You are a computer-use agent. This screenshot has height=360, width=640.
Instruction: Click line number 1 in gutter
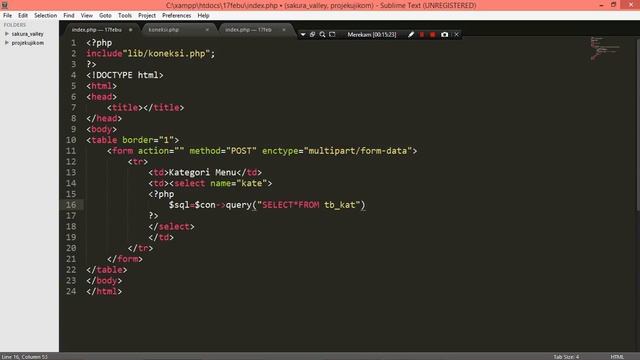coord(73,43)
